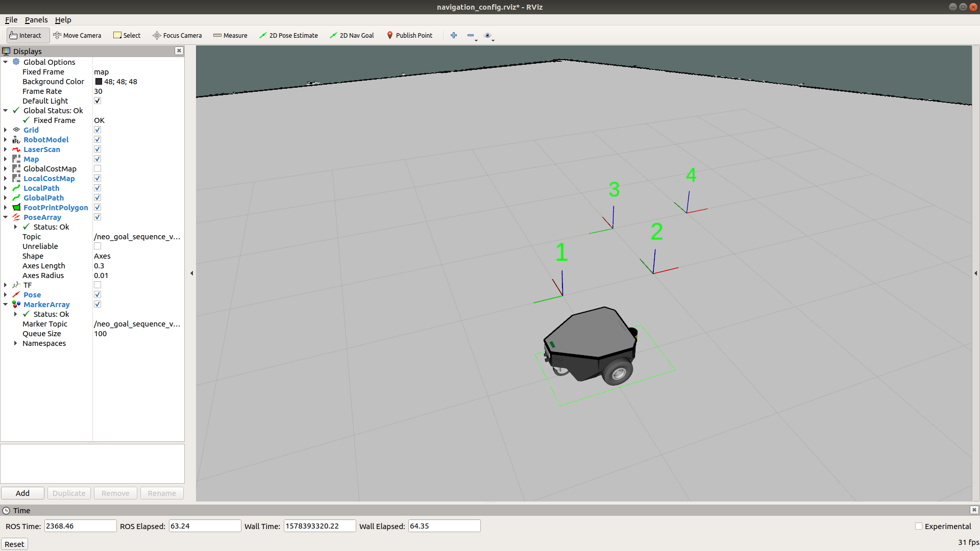Collapse the PoseArray display tree

6,217
